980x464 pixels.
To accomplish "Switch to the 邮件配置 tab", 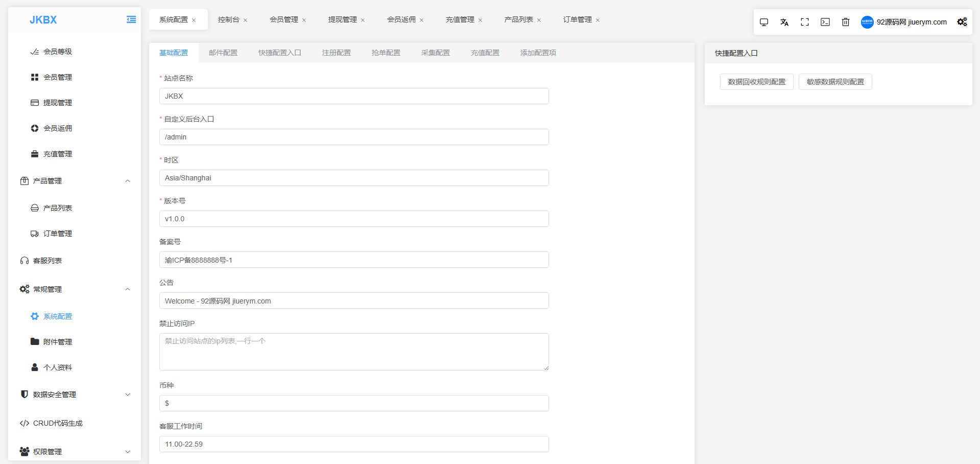I will 223,53.
